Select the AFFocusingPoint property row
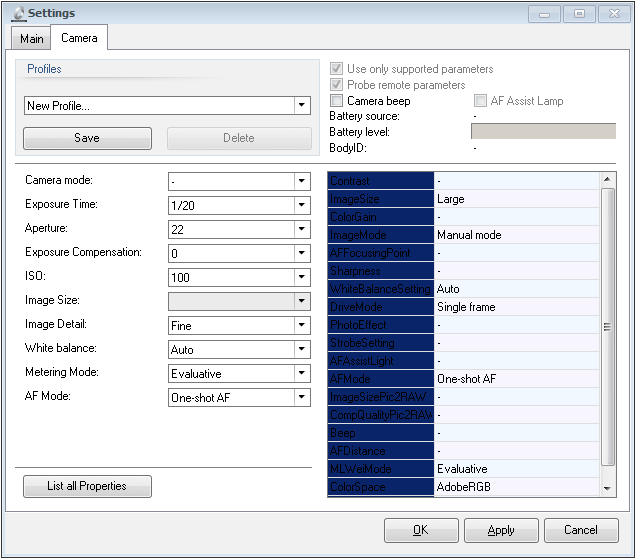 463,253
